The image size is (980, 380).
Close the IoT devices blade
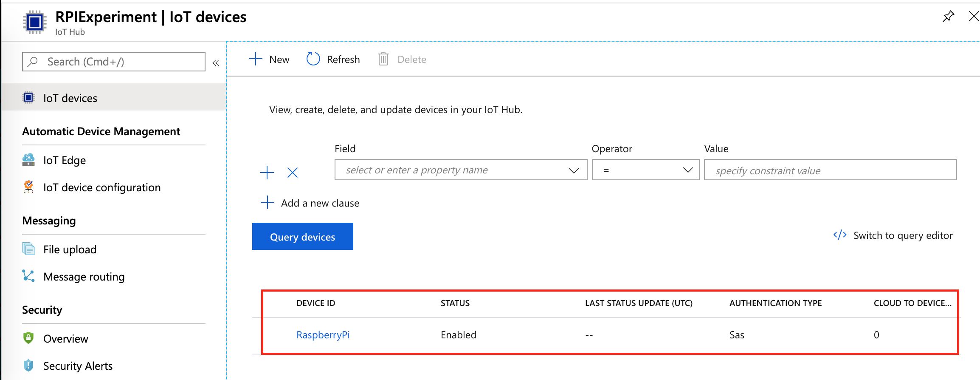[974, 17]
